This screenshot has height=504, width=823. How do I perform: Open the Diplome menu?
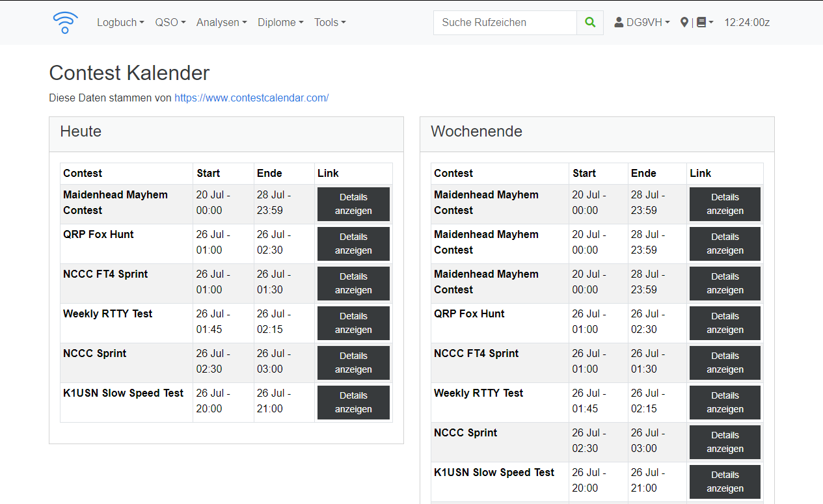(280, 22)
